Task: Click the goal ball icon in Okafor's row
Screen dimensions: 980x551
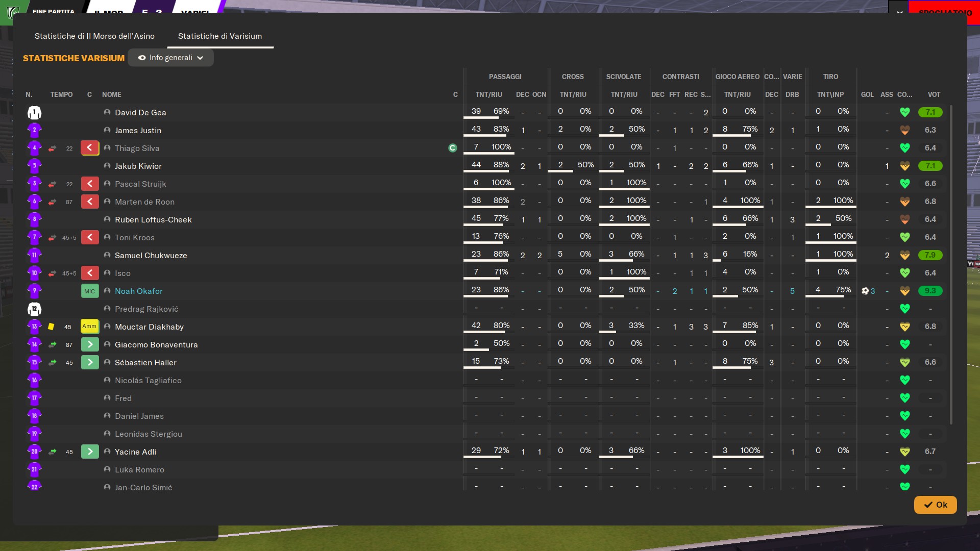Action: point(865,291)
